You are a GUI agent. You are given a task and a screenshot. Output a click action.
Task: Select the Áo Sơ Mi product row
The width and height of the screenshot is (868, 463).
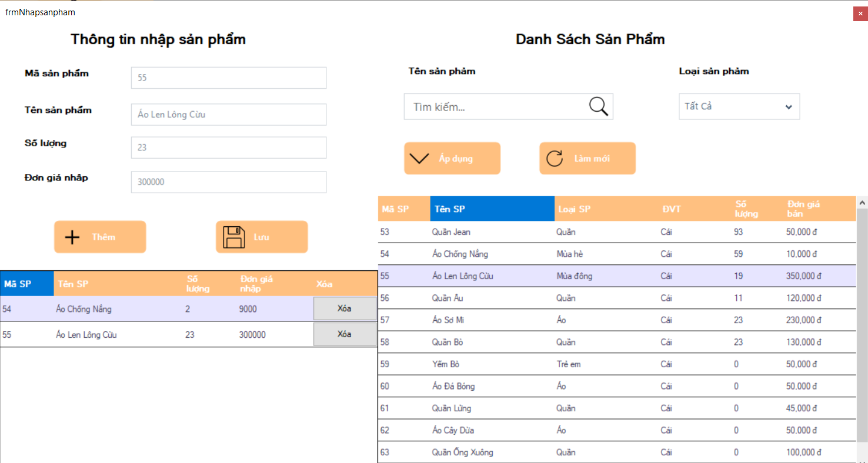(617, 320)
